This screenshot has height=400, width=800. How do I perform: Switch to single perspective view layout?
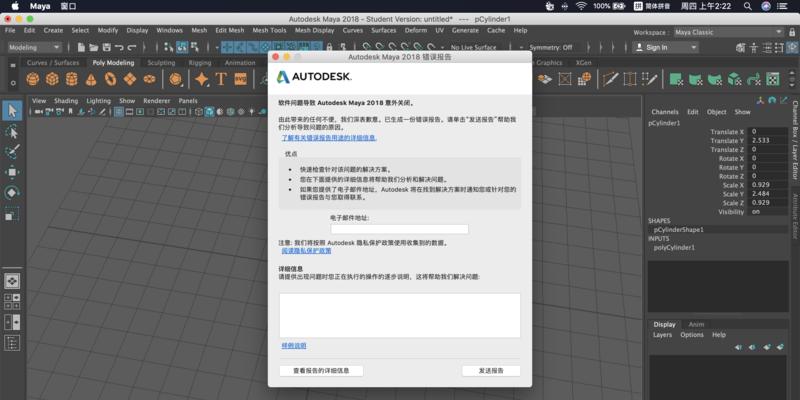(x=12, y=281)
